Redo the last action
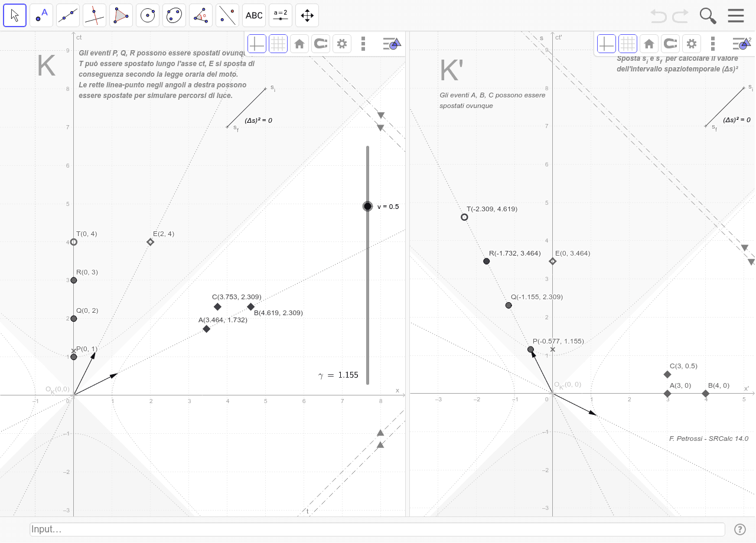Image resolution: width=756 pixels, height=543 pixels. click(x=680, y=15)
